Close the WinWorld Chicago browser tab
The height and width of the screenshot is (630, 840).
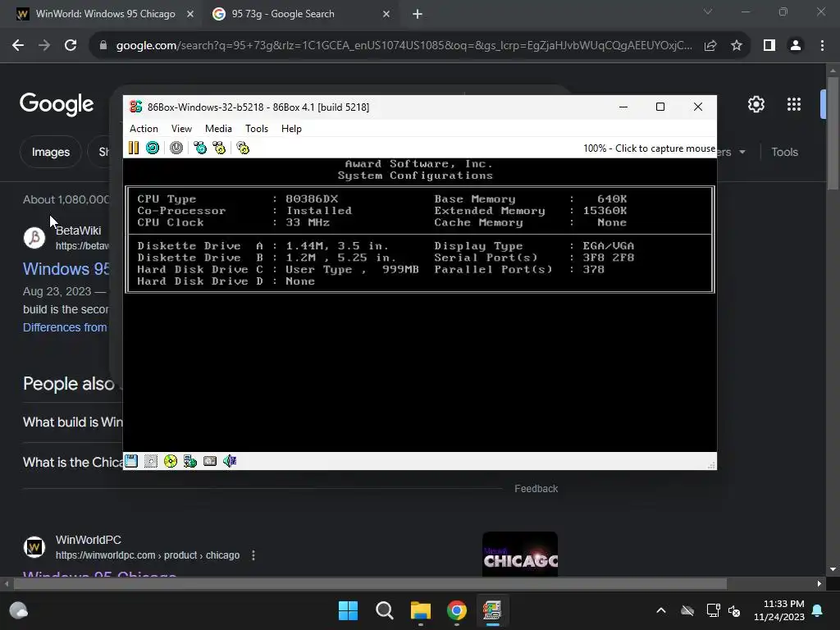click(x=190, y=15)
